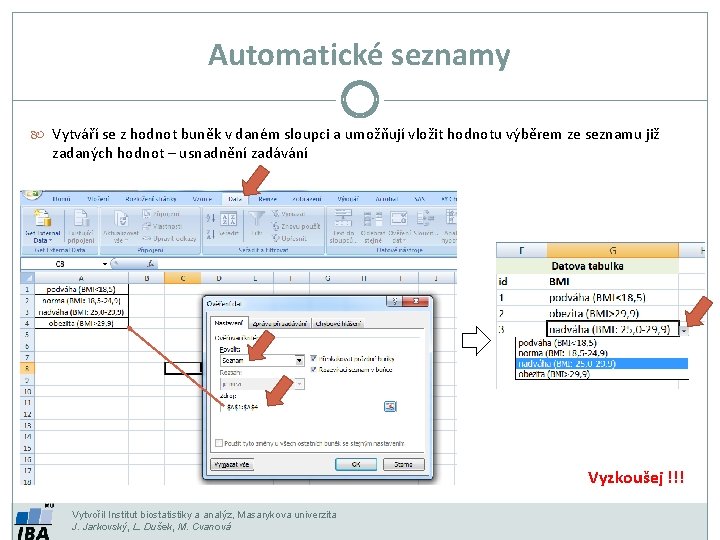This screenshot has width=720, height=540.
Task: Click the clear filter (Vymazat) icon
Action: (276, 214)
